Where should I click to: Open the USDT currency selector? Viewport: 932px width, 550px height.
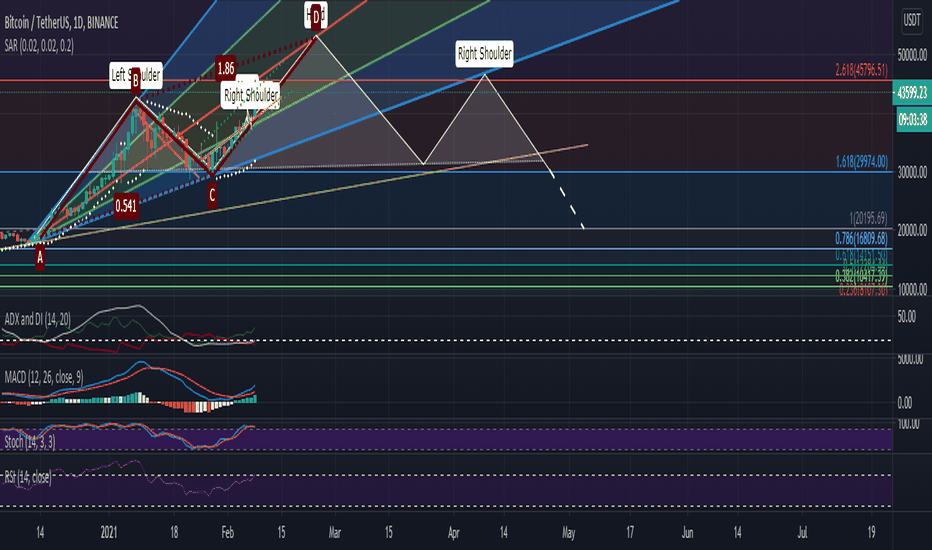click(x=912, y=20)
